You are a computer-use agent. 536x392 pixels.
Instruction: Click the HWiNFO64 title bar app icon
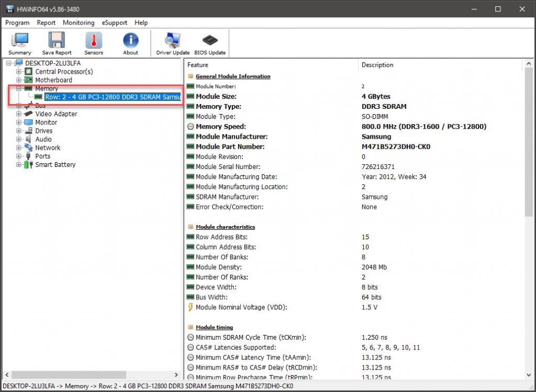(9, 9)
